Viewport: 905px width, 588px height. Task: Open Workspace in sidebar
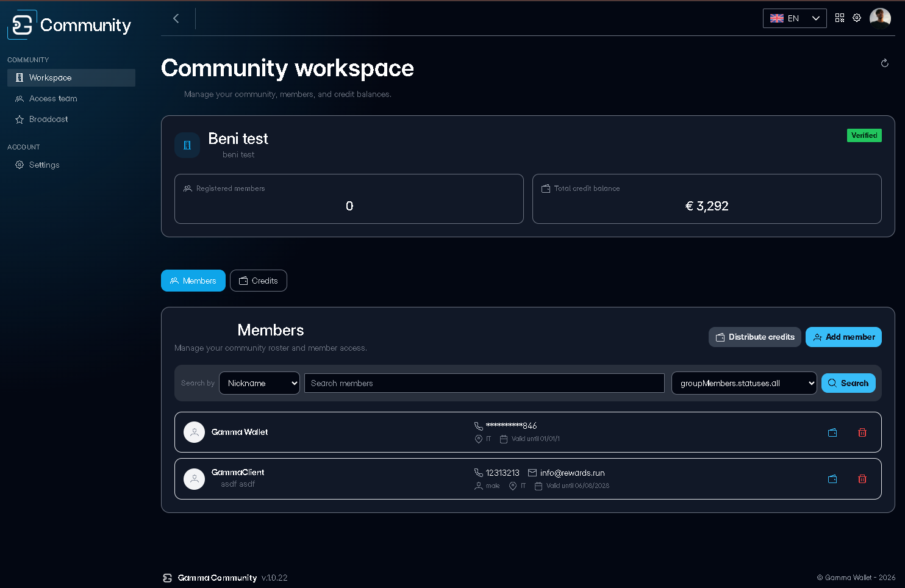(71, 77)
